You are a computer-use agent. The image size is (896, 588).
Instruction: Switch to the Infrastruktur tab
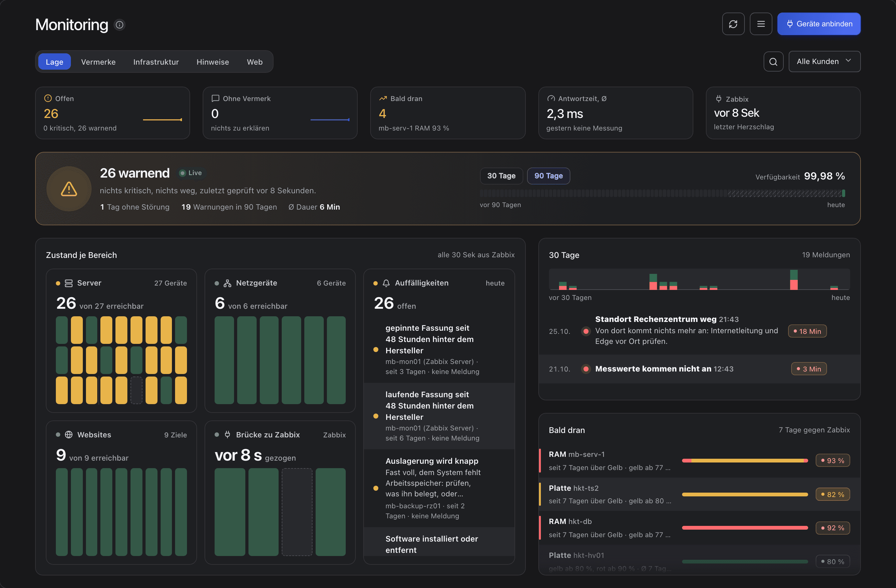pos(156,62)
